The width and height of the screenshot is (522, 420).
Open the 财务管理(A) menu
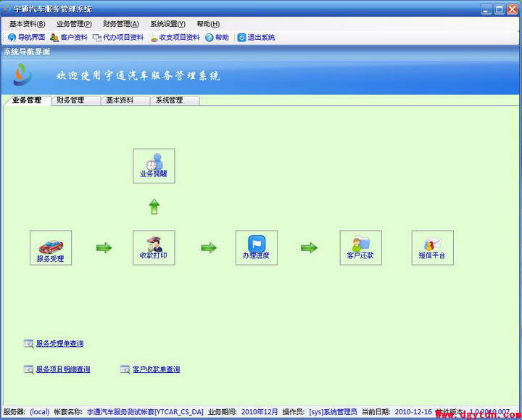tap(121, 24)
